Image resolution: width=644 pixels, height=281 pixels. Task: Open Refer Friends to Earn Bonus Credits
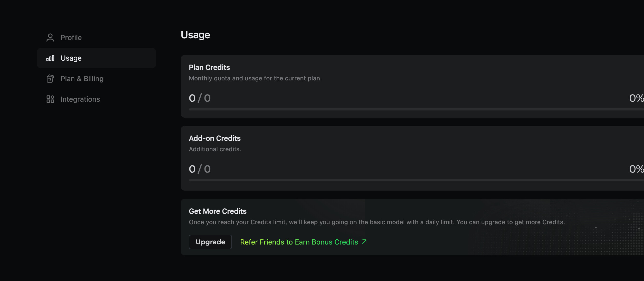299,242
